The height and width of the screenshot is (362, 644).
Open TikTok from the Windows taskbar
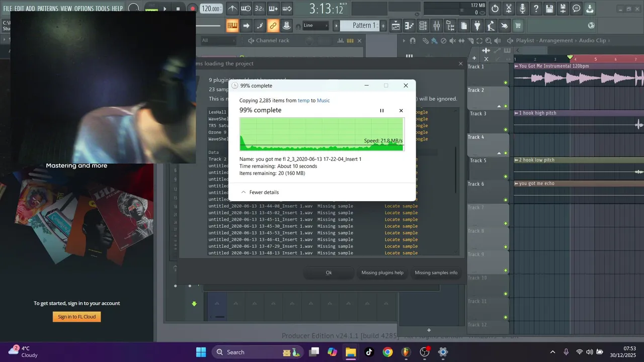369,352
